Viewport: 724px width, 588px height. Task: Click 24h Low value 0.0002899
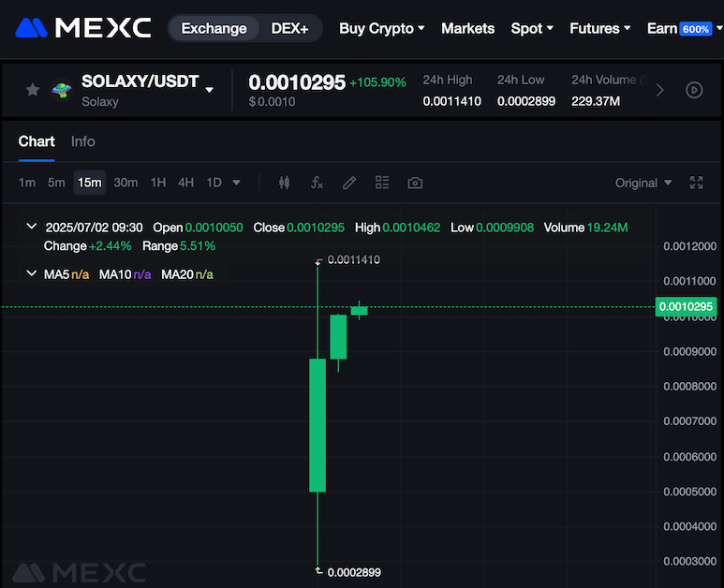coord(526,101)
